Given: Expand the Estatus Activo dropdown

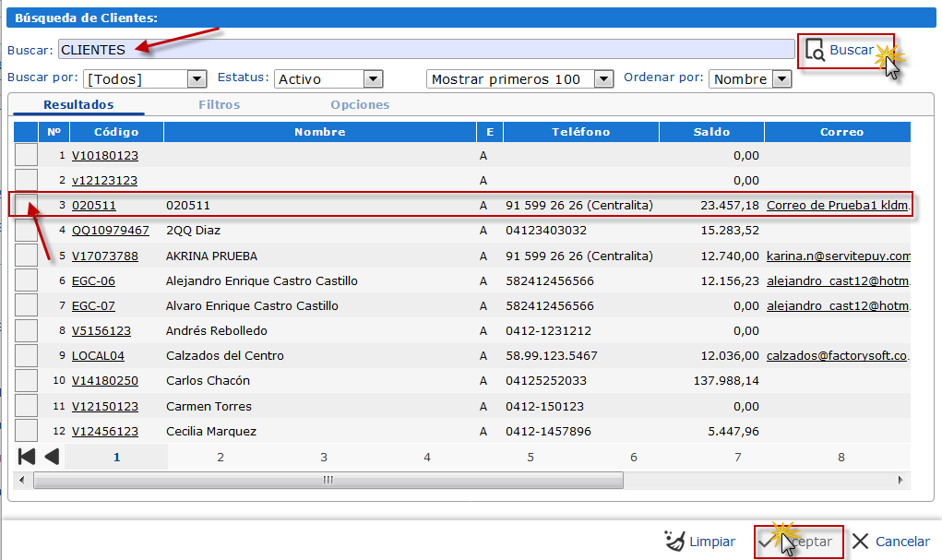Looking at the screenshot, I should (x=373, y=79).
